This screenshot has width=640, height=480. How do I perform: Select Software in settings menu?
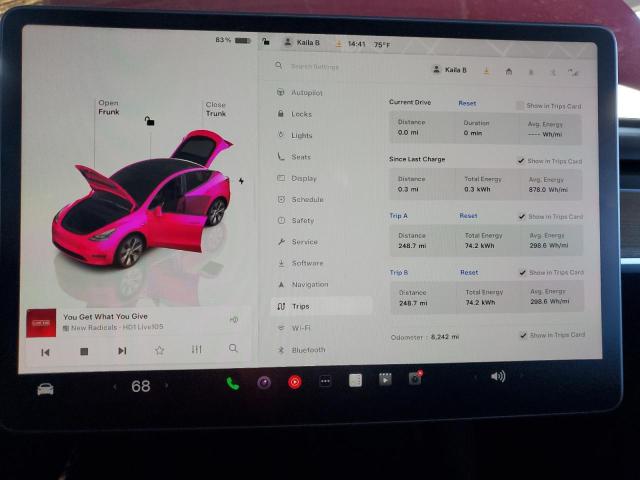(x=306, y=263)
